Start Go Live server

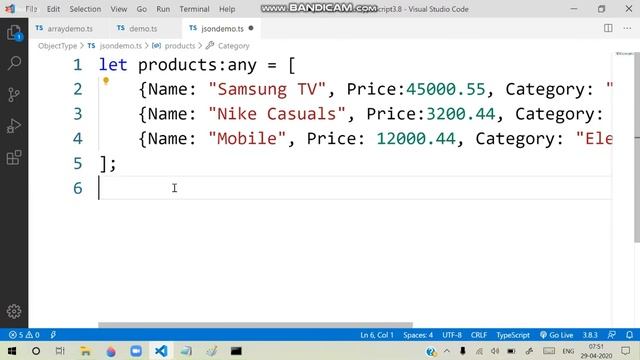click(x=557, y=335)
